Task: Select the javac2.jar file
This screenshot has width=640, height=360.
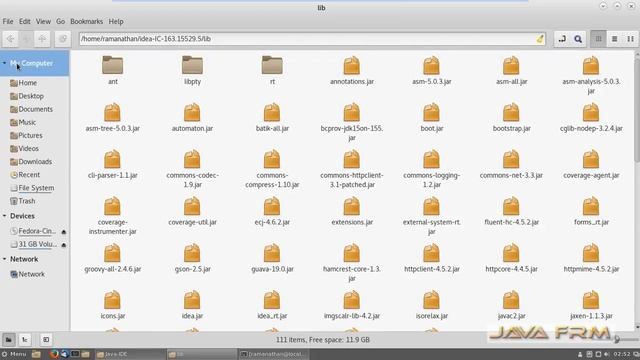Action: click(511, 305)
